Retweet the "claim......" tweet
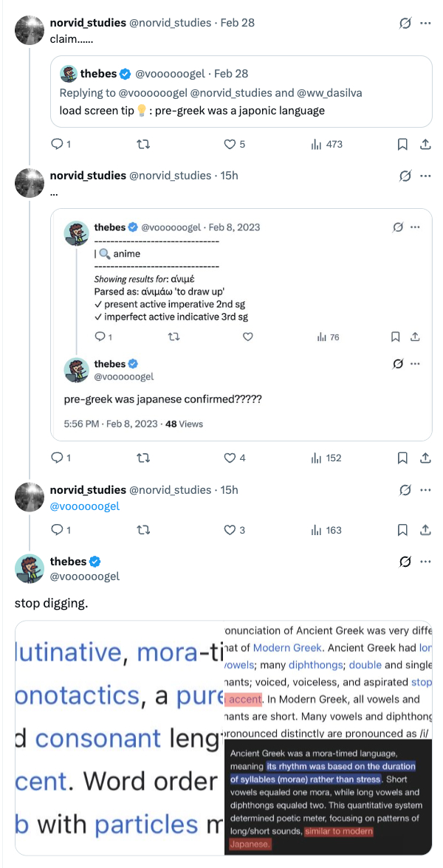443x868 pixels. [x=144, y=145]
